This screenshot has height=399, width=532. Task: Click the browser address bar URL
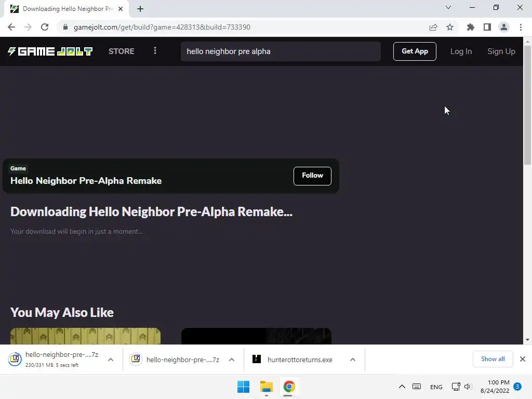pos(162,27)
